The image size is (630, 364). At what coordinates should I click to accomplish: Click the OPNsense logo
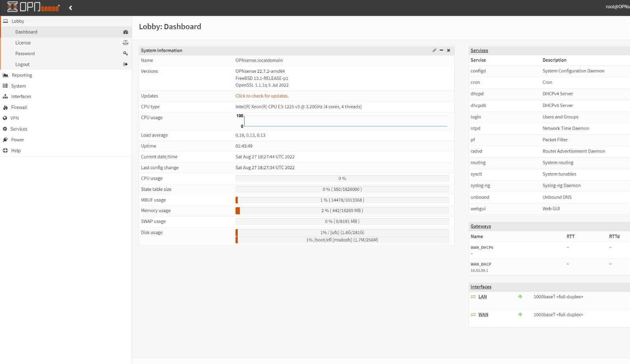point(33,7)
